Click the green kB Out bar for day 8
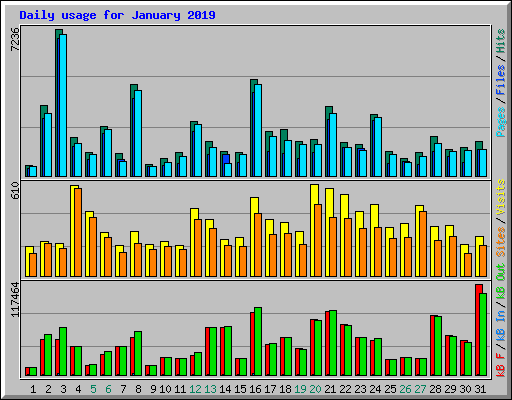 [138, 353]
